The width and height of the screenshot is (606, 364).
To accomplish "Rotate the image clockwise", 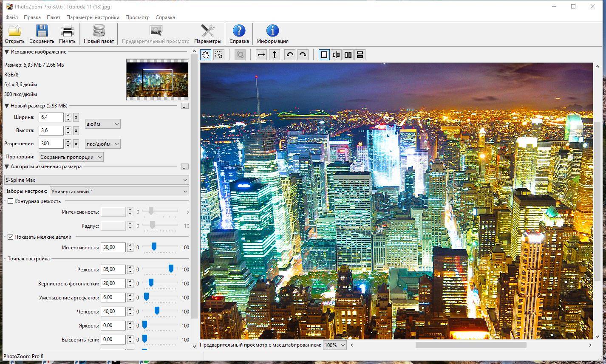I will point(303,55).
